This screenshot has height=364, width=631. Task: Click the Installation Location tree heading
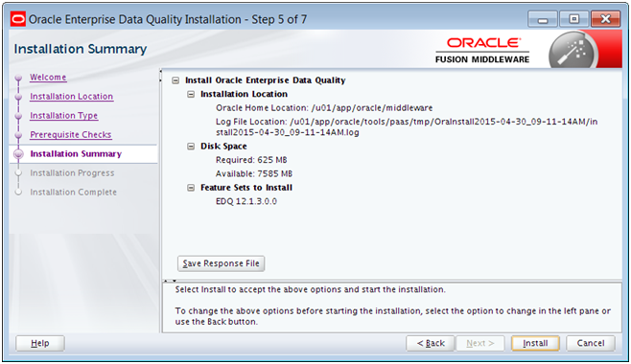tap(244, 94)
